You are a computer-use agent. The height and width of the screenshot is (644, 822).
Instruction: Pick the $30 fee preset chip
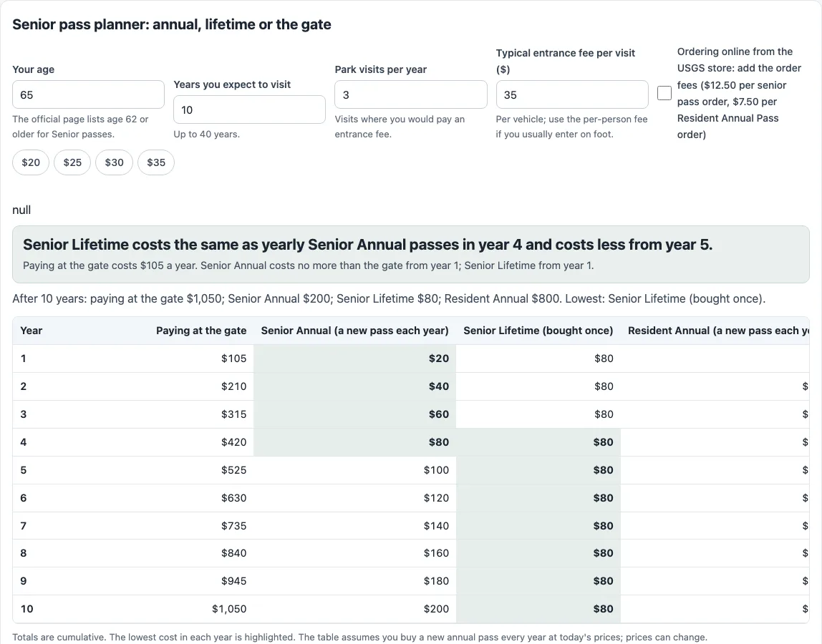coord(115,162)
